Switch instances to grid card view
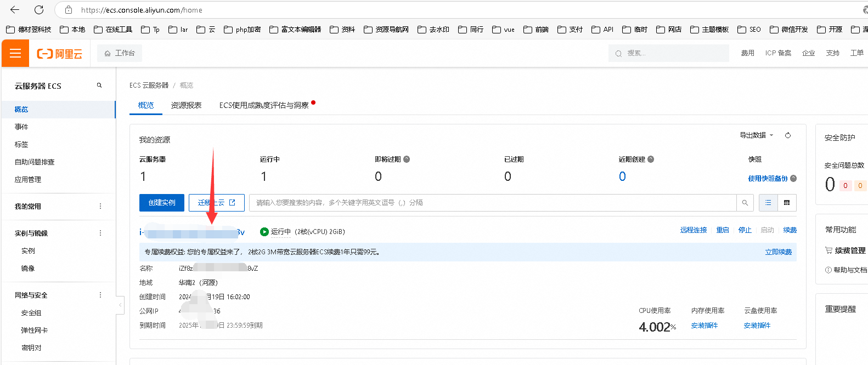Screen dimensions: 868x365 [787, 203]
